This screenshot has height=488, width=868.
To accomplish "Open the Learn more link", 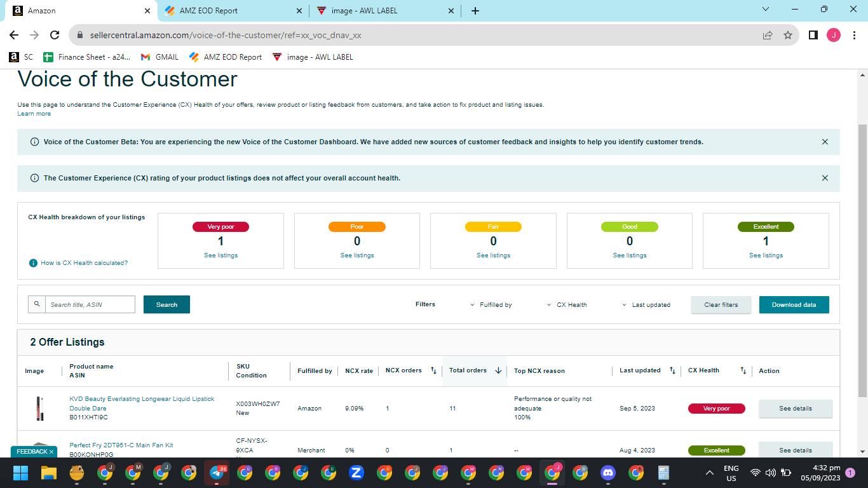I will click(x=34, y=114).
